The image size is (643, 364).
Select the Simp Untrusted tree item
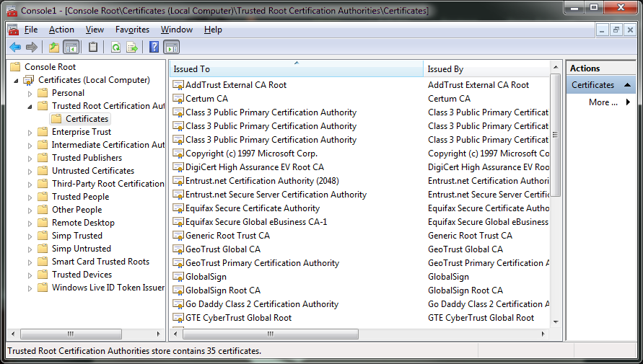[82, 249]
